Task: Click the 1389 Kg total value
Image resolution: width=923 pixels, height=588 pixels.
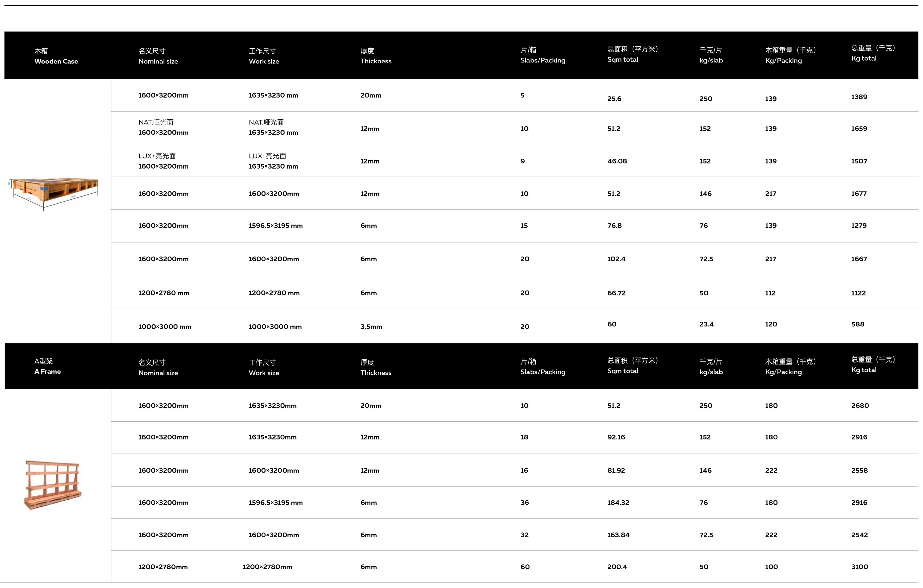Action: click(x=859, y=97)
